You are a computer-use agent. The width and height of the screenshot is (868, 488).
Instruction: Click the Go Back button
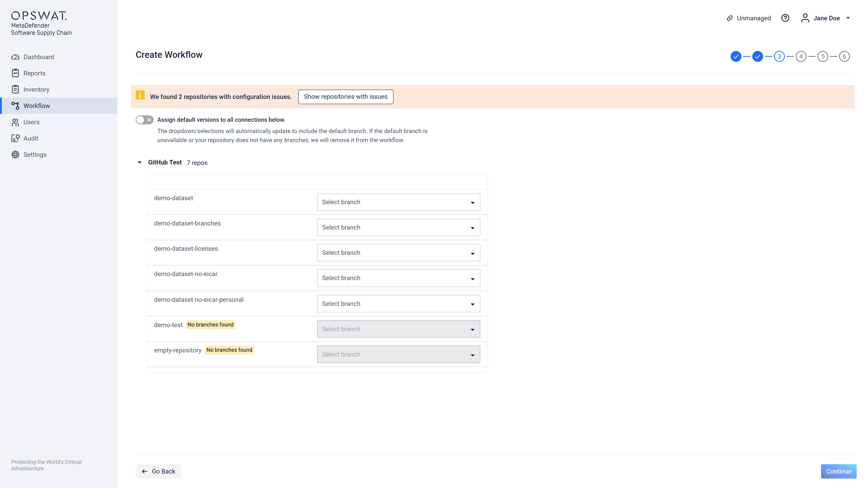tap(158, 471)
